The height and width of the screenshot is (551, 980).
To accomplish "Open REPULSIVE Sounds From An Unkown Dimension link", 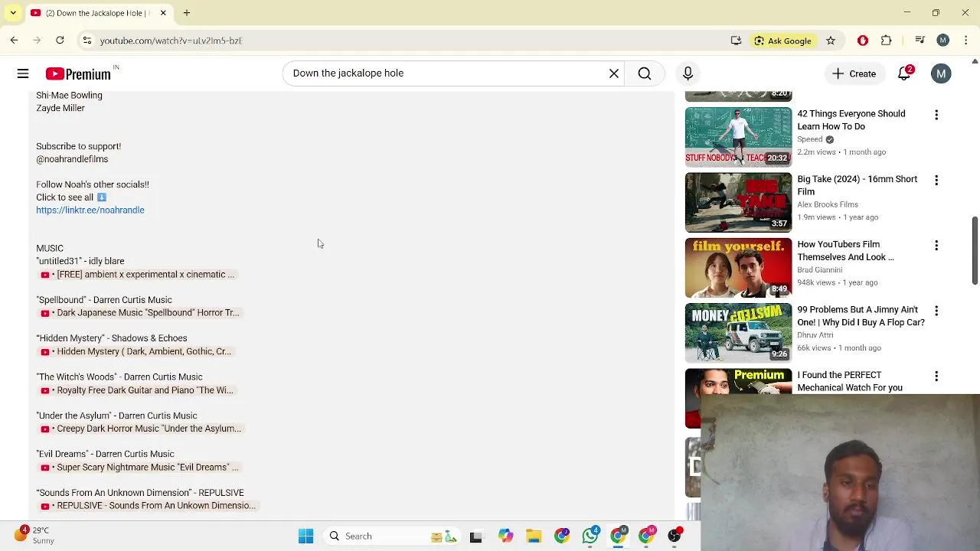I will 149,506.
